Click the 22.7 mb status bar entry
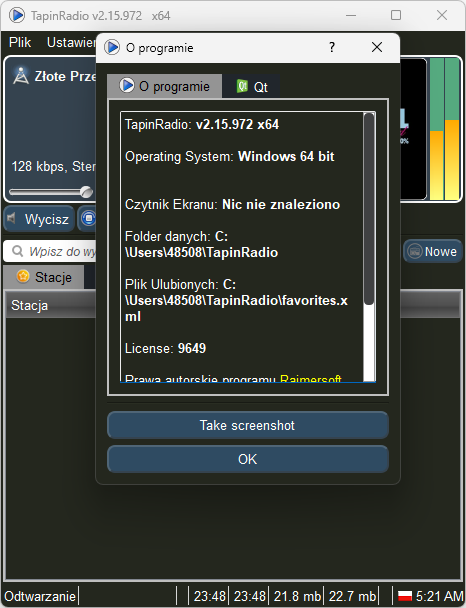The height and width of the screenshot is (608, 466). pos(352,596)
